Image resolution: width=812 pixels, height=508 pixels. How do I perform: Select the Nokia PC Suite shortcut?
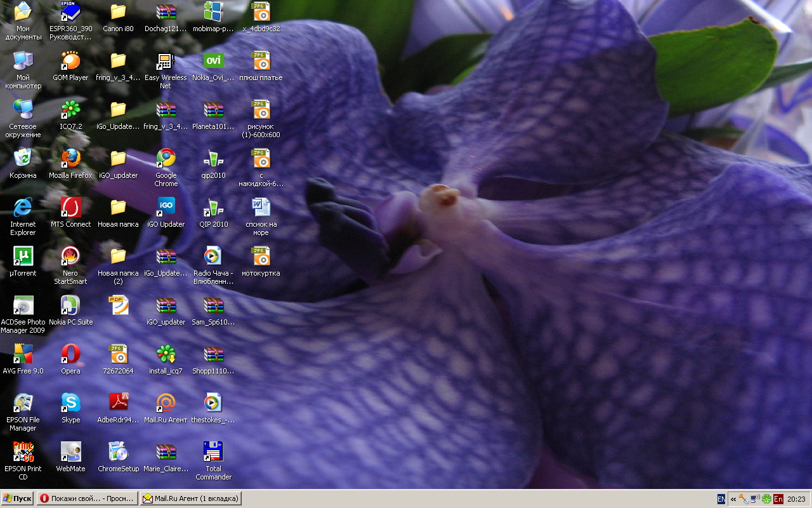(x=70, y=305)
